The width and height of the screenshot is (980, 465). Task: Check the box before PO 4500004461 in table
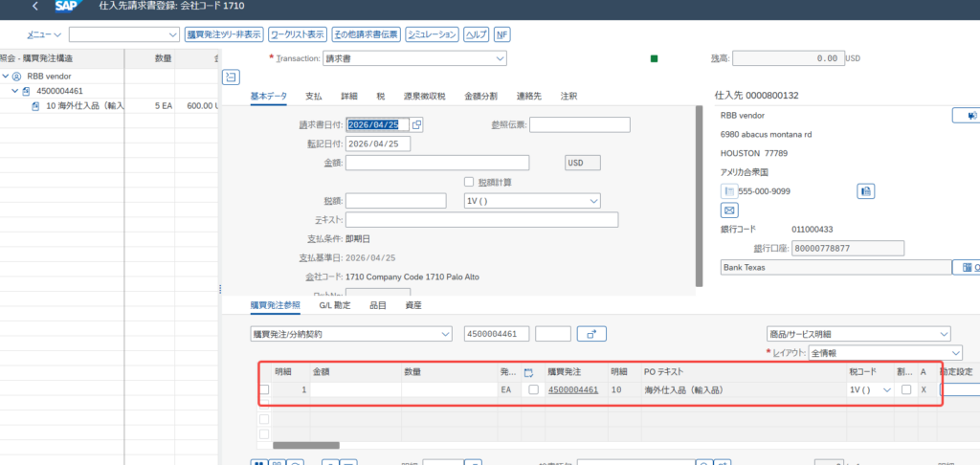pyautogui.click(x=533, y=389)
